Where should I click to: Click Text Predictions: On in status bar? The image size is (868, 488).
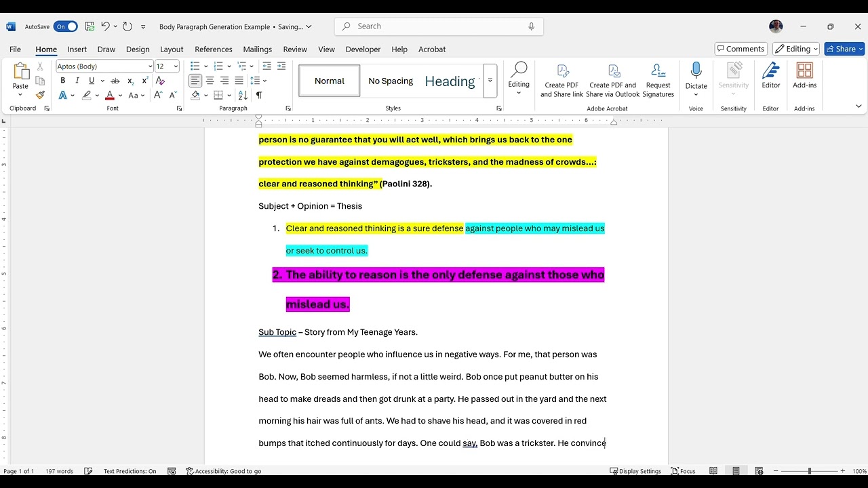[x=130, y=471]
